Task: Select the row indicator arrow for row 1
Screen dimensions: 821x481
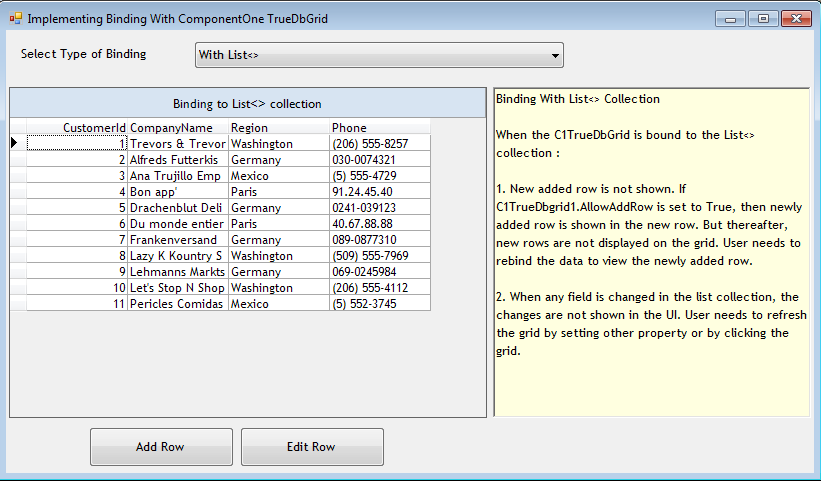Action: pos(15,143)
